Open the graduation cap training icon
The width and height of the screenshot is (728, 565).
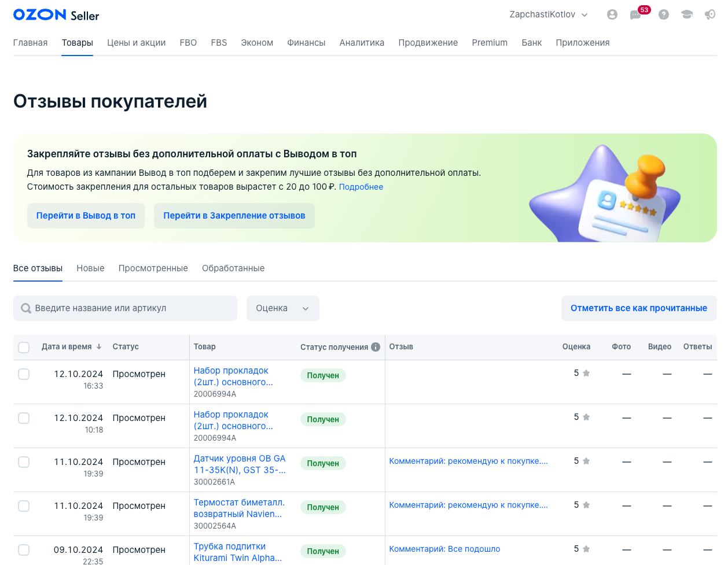coord(687,14)
